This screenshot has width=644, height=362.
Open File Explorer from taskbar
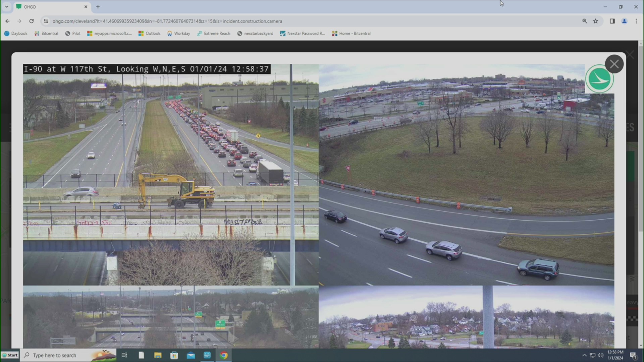(158, 355)
